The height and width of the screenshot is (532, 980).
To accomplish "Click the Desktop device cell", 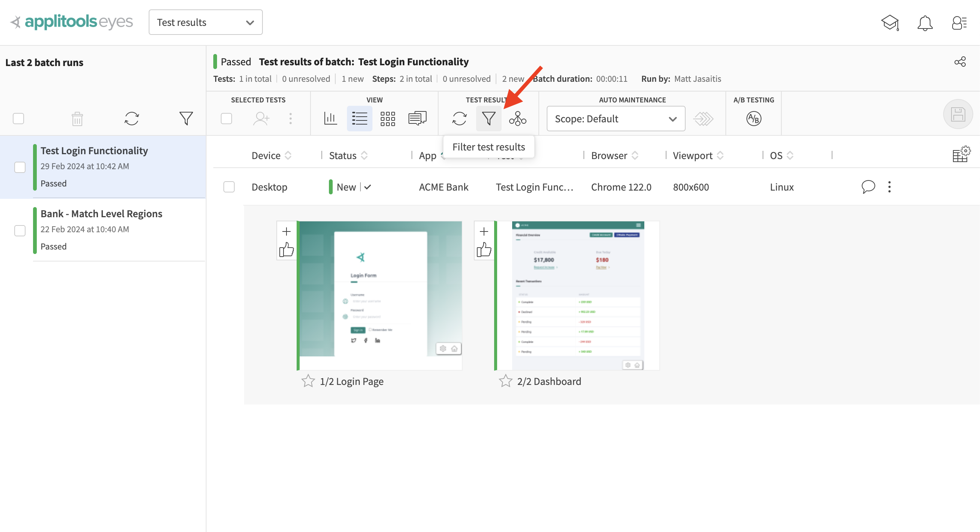I will click(269, 187).
